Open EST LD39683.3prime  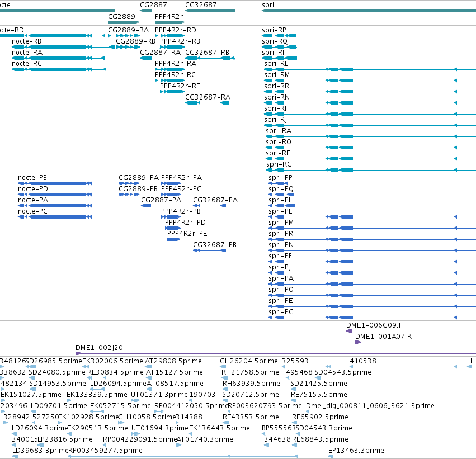tap(40, 451)
